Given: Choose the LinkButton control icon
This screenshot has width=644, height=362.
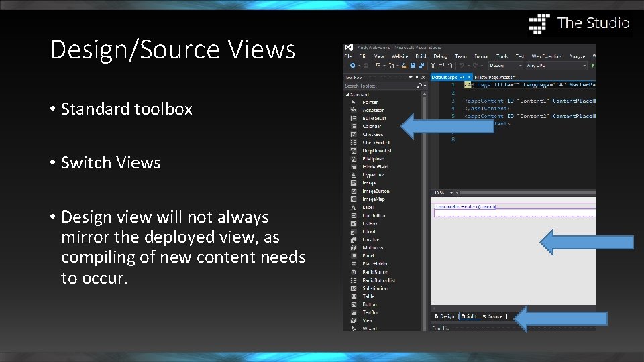Looking at the screenshot, I should (x=354, y=215).
